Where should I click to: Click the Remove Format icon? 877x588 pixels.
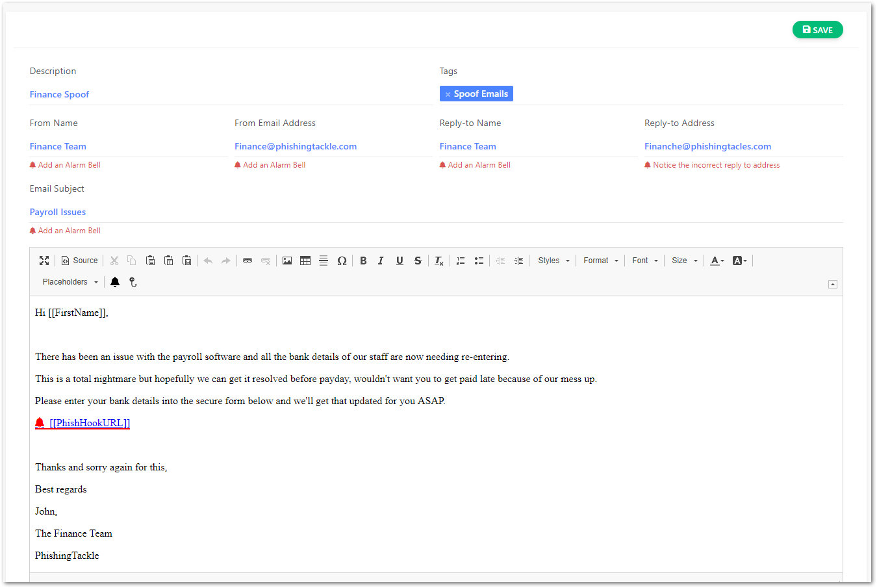point(439,261)
